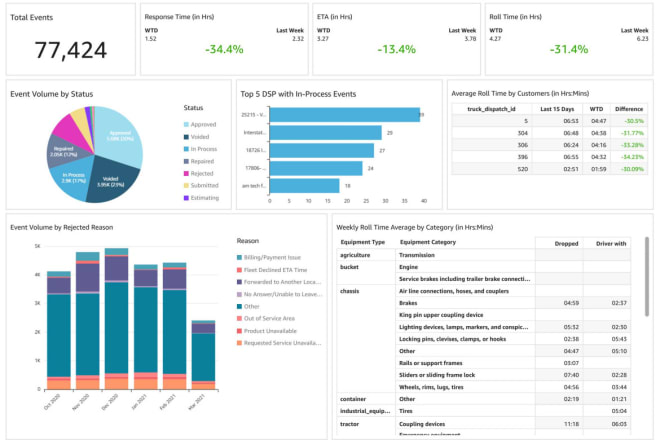The height and width of the screenshot is (440, 660).
Task: Select the Rejected legend entry
Action: [199, 173]
